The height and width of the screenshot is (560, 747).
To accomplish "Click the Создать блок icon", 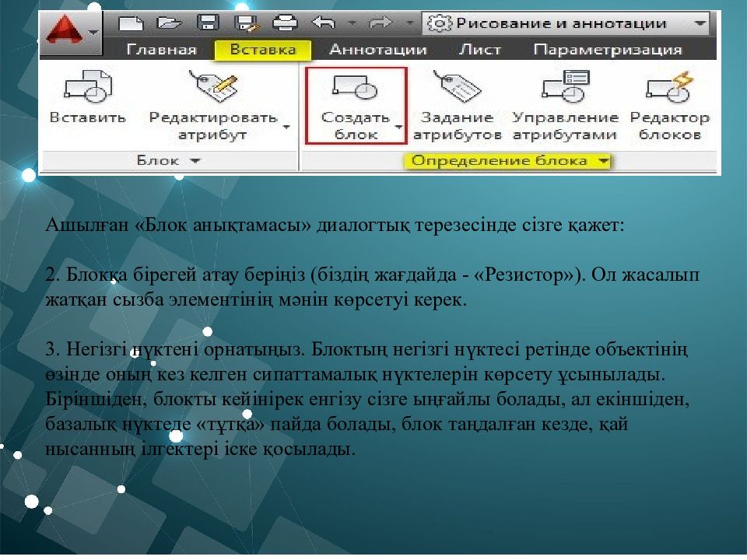I will tap(356, 86).
